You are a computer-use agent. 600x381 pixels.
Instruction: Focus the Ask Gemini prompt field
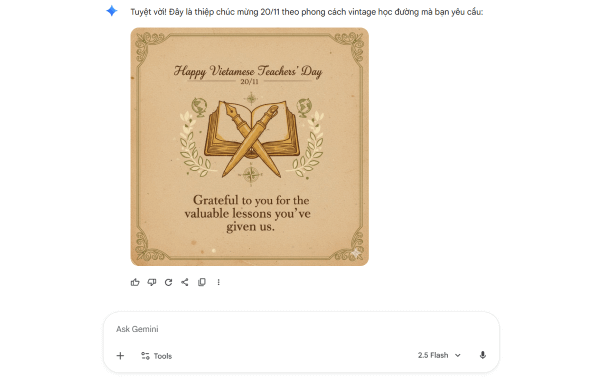[x=301, y=329]
